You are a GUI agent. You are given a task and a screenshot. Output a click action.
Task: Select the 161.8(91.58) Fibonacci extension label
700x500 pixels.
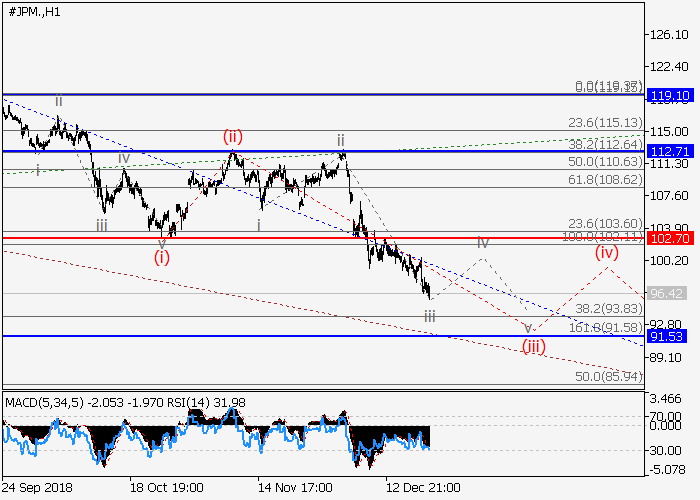click(x=604, y=328)
